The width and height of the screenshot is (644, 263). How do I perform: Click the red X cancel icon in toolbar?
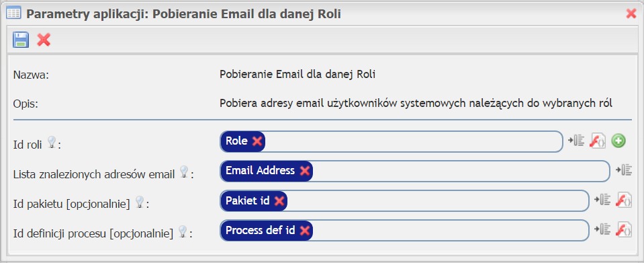(x=44, y=40)
